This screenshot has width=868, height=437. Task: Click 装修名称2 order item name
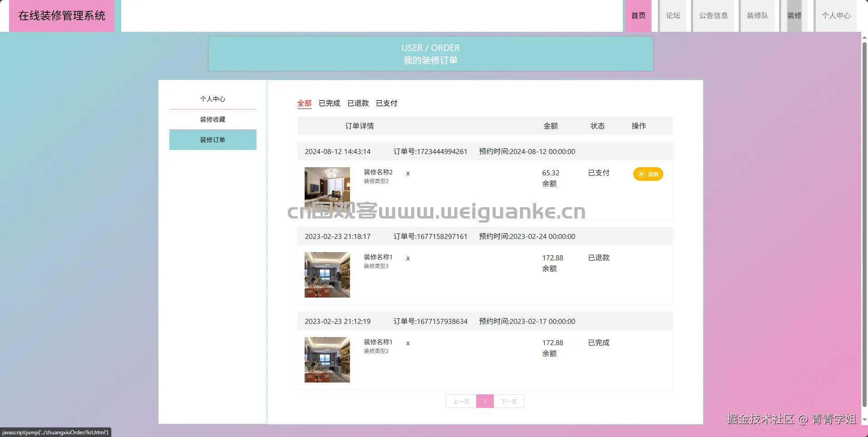[378, 172]
